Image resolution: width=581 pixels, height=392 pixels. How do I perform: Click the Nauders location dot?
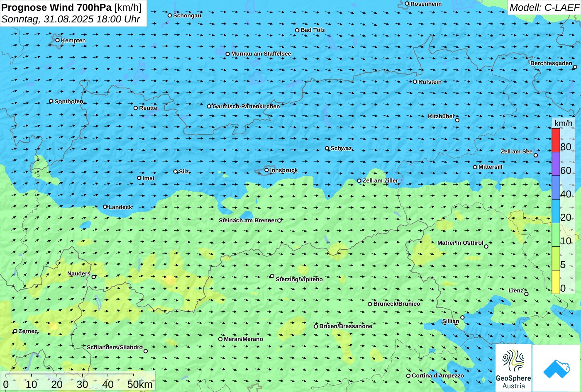tap(94, 277)
